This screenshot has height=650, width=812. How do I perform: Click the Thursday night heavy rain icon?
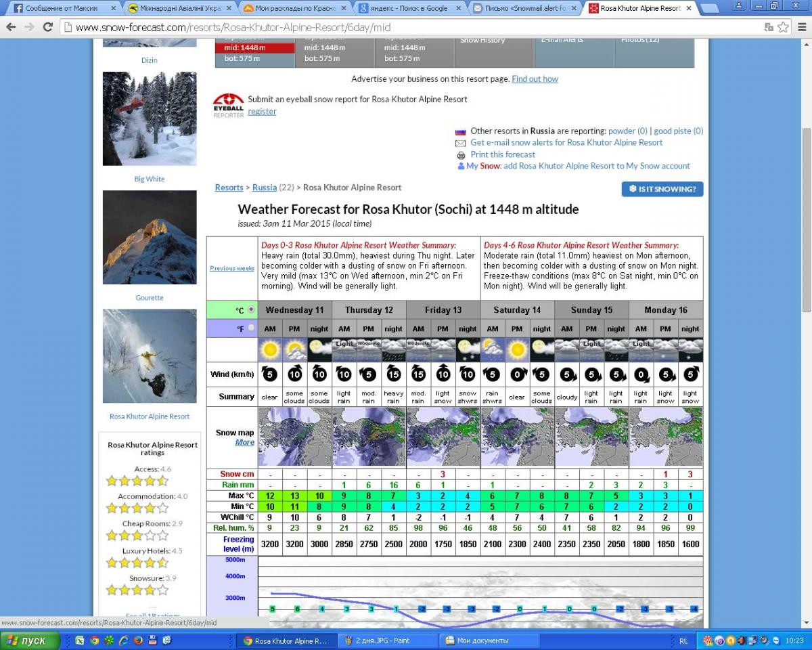[393, 350]
